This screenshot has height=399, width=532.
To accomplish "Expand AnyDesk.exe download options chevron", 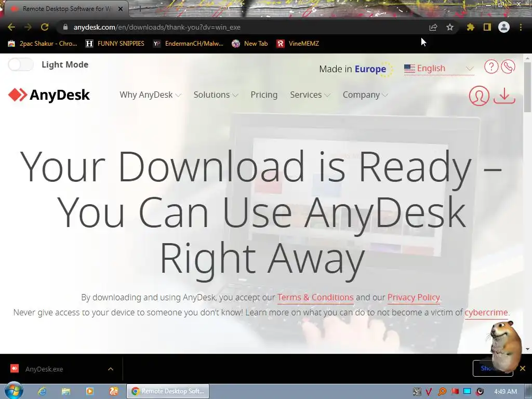I will tap(111, 369).
